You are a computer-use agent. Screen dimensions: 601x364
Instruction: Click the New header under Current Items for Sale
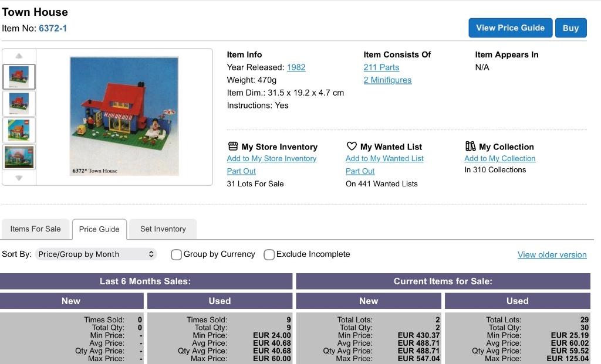point(369,301)
